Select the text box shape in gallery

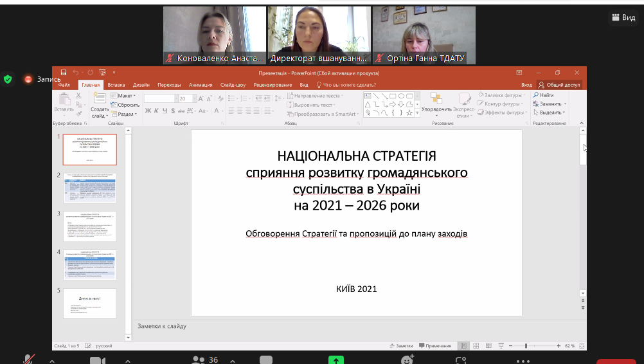tap(368, 96)
